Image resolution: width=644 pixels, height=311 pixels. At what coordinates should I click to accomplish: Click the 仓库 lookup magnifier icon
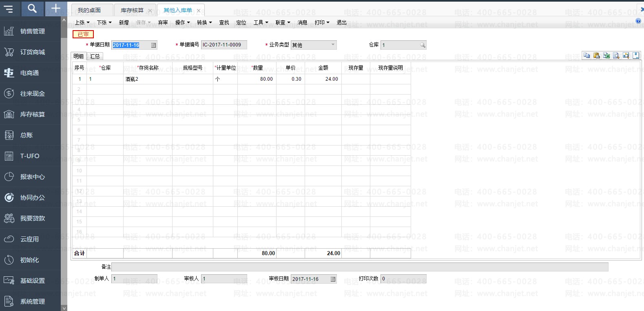tap(423, 45)
